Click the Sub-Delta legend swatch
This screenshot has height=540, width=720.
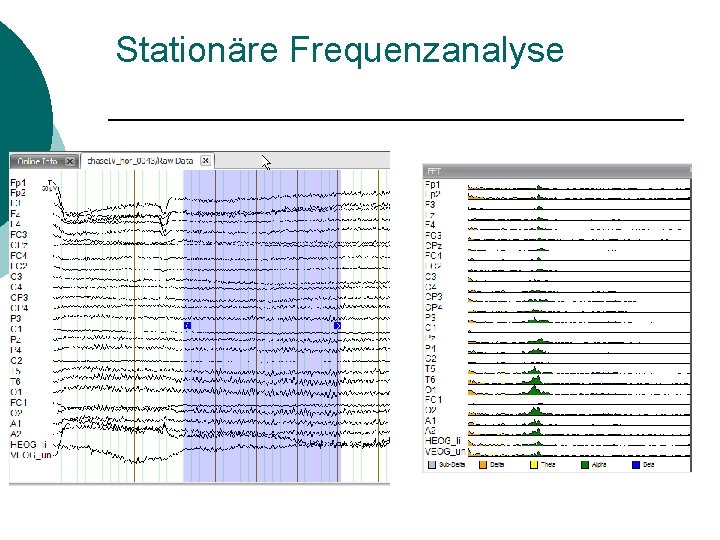[432, 465]
